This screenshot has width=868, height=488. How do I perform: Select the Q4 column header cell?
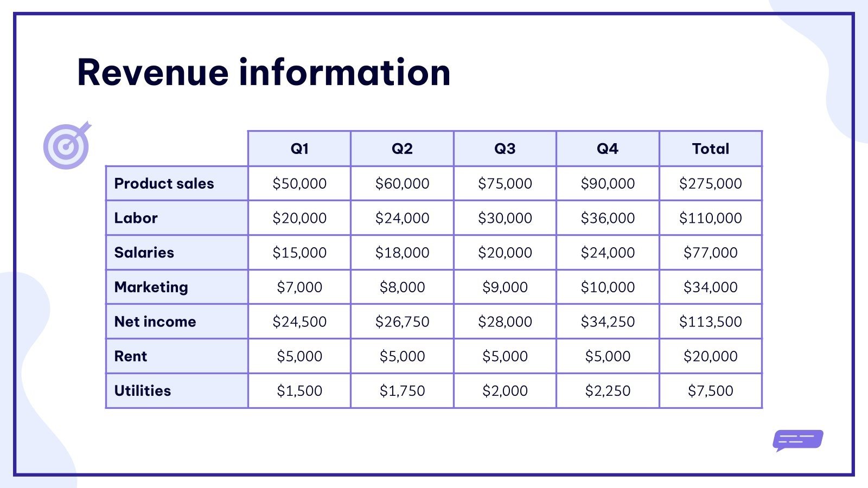pyautogui.click(x=608, y=149)
